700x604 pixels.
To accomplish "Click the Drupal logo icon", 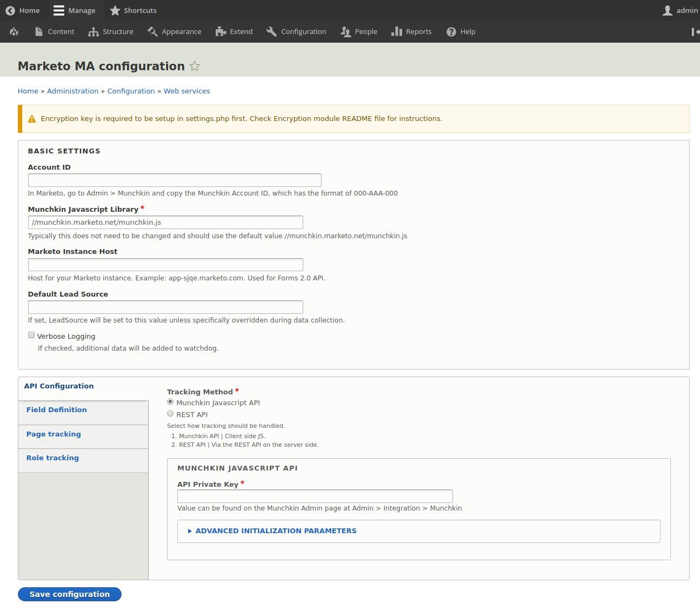I will click(x=14, y=31).
